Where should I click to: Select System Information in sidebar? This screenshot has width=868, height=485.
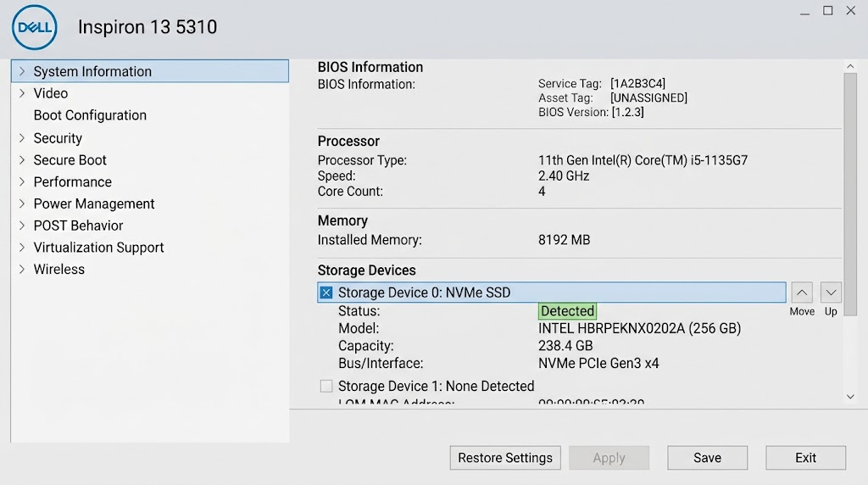point(149,71)
